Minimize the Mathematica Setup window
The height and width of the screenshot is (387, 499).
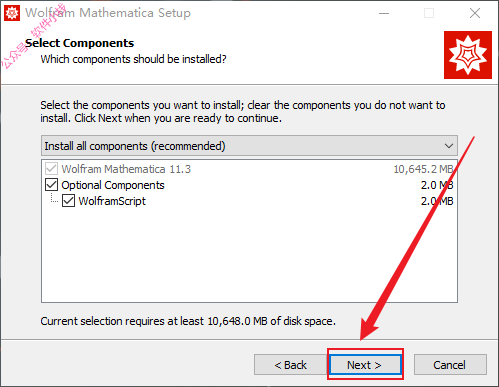pos(384,13)
